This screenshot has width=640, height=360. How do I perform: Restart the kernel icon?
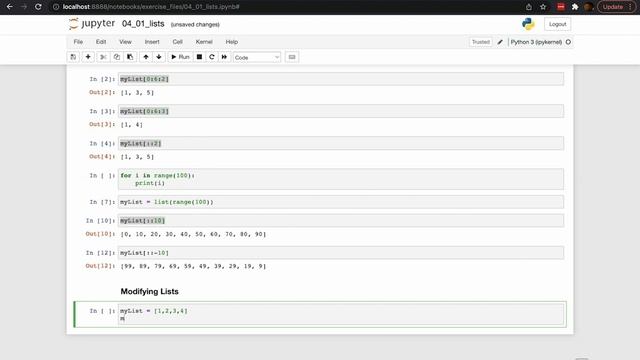coord(211,57)
